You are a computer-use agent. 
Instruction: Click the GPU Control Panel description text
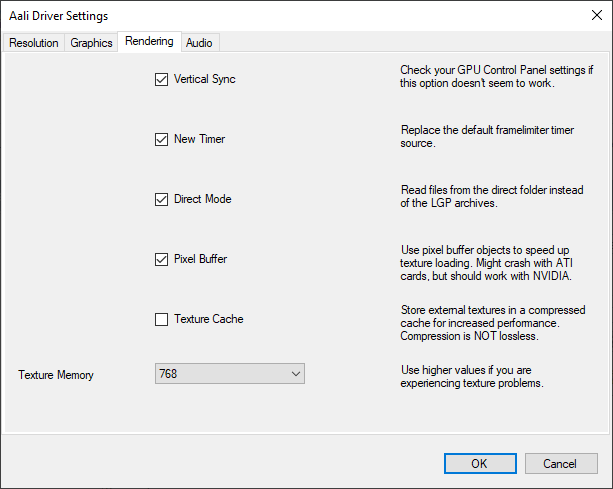496,76
